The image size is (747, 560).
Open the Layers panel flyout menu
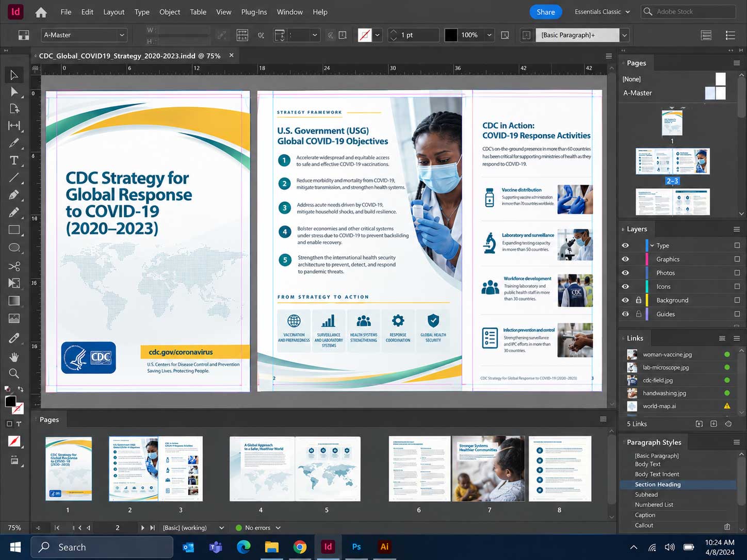(737, 229)
